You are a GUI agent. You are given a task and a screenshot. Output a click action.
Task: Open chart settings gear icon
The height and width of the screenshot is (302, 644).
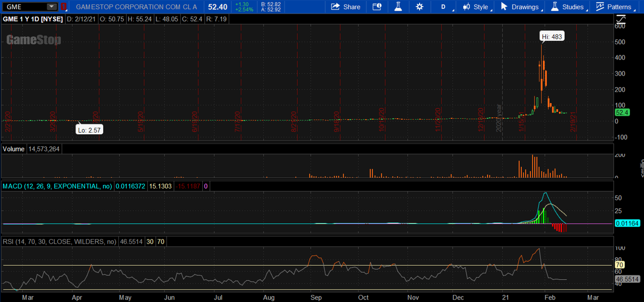tap(420, 7)
